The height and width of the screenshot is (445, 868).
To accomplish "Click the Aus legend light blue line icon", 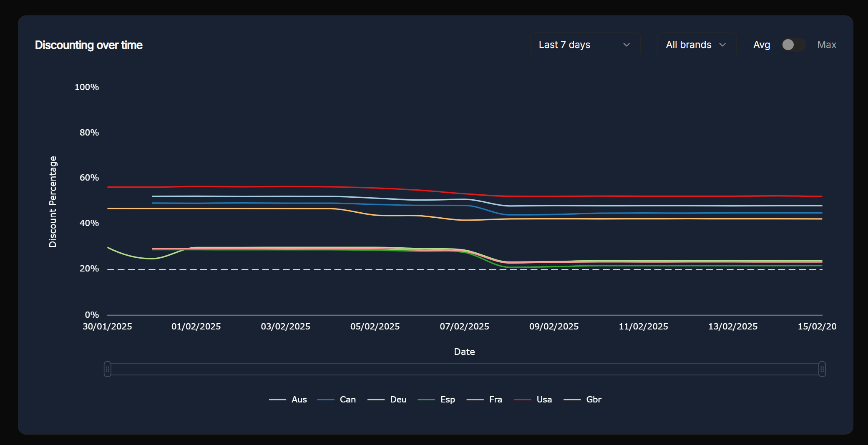I will (277, 400).
